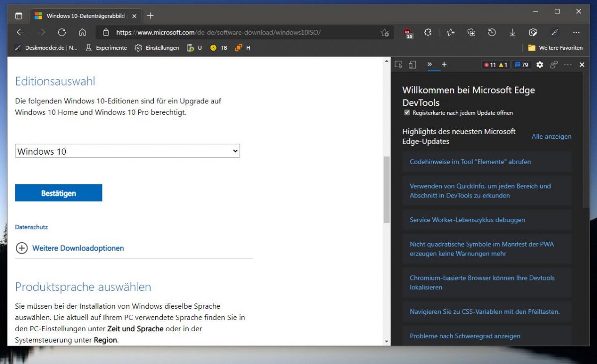The image size is (597, 364).
Task: Open the DevTools more tabs chevron
Action: 430,65
